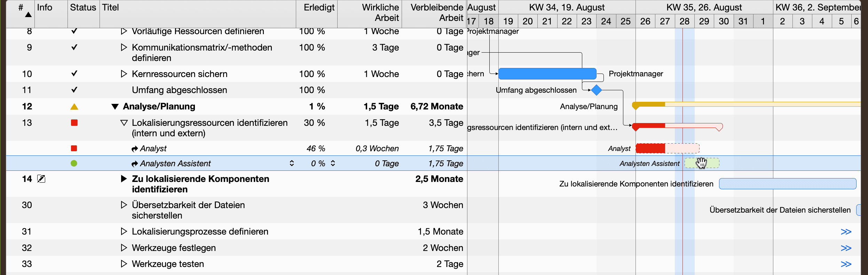Click the blue milestone diamond for "Umfang abgeschlossen"
Image resolution: width=868 pixels, height=275 pixels.
coord(596,90)
